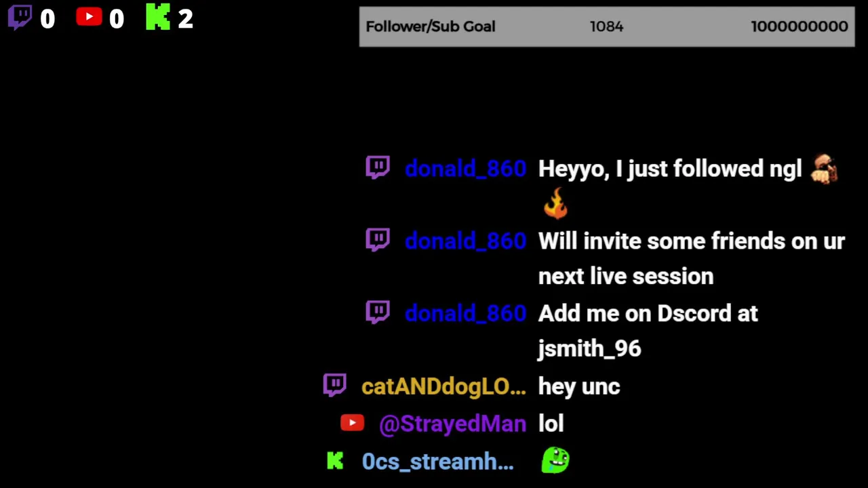
Task: Click the 'jsmith_96' Discord handle text
Action: pyautogui.click(x=589, y=349)
